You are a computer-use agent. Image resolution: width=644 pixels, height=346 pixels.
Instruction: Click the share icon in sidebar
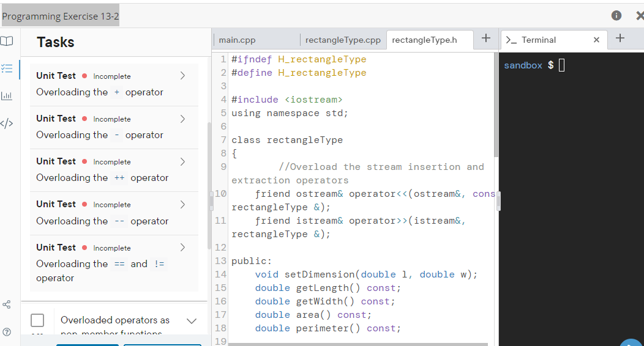coord(7,304)
